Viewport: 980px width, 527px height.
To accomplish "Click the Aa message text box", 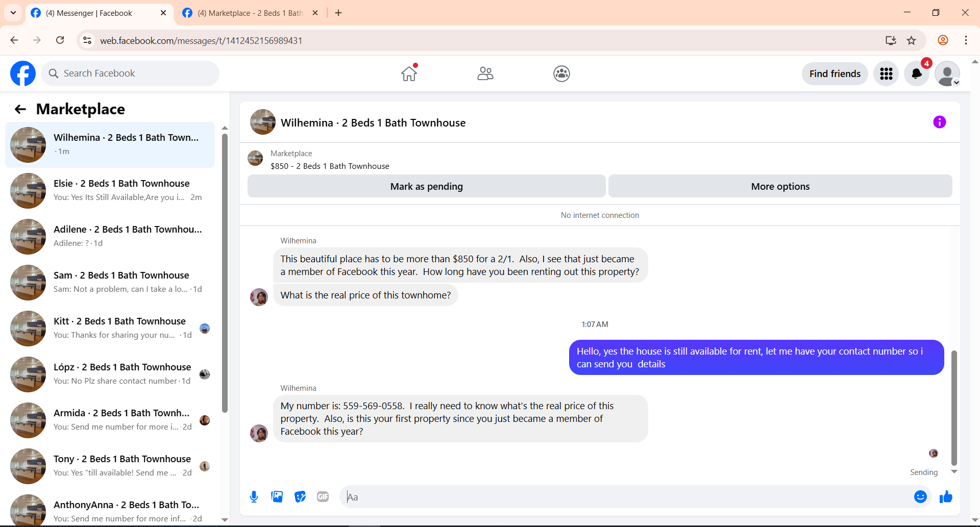I will 626,496.
